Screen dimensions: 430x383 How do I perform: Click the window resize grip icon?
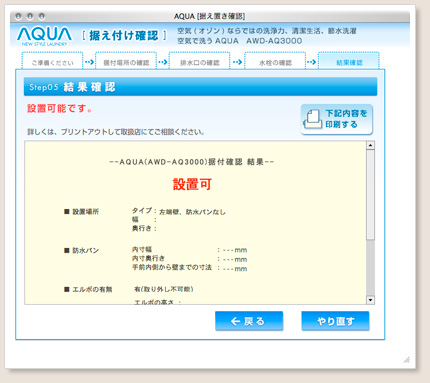pyautogui.click(x=406, y=359)
